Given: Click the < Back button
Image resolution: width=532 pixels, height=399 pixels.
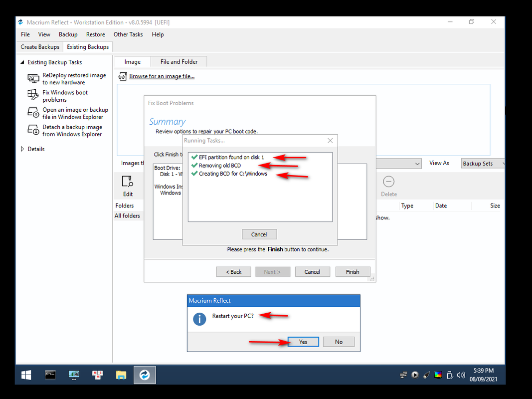Looking at the screenshot, I should pyautogui.click(x=233, y=272).
